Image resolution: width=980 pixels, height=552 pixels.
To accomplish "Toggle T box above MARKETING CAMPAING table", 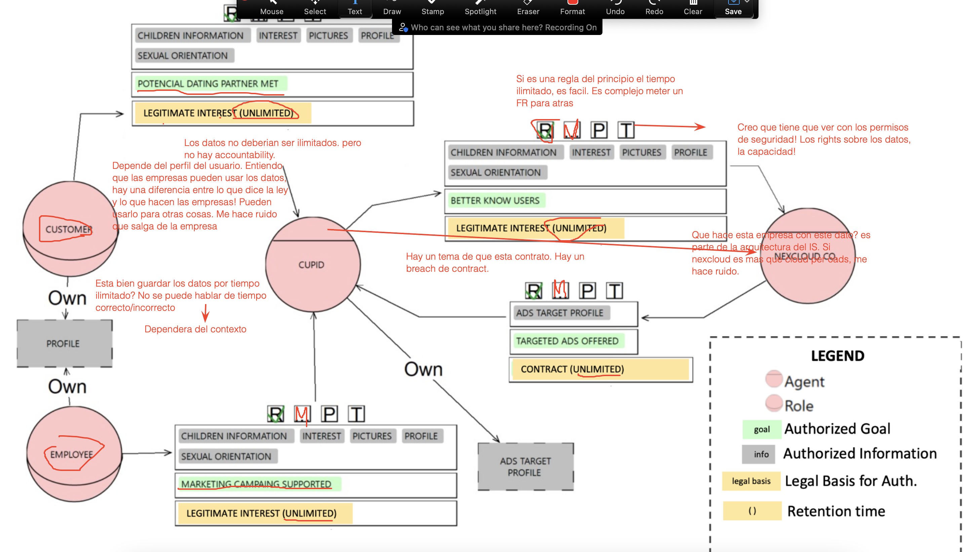I will [x=356, y=414].
